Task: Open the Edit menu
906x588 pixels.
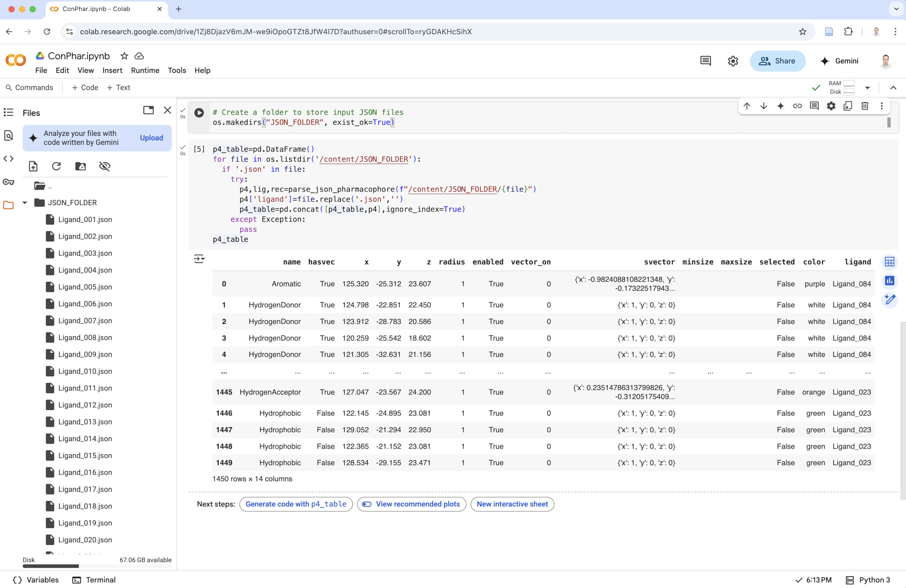Action: pos(62,70)
